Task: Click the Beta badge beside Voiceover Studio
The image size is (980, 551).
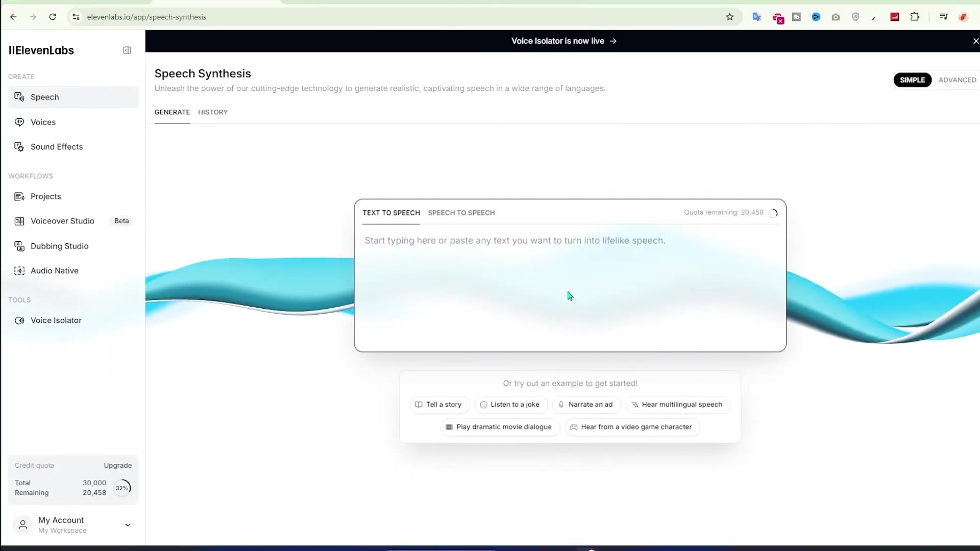Action: [121, 221]
